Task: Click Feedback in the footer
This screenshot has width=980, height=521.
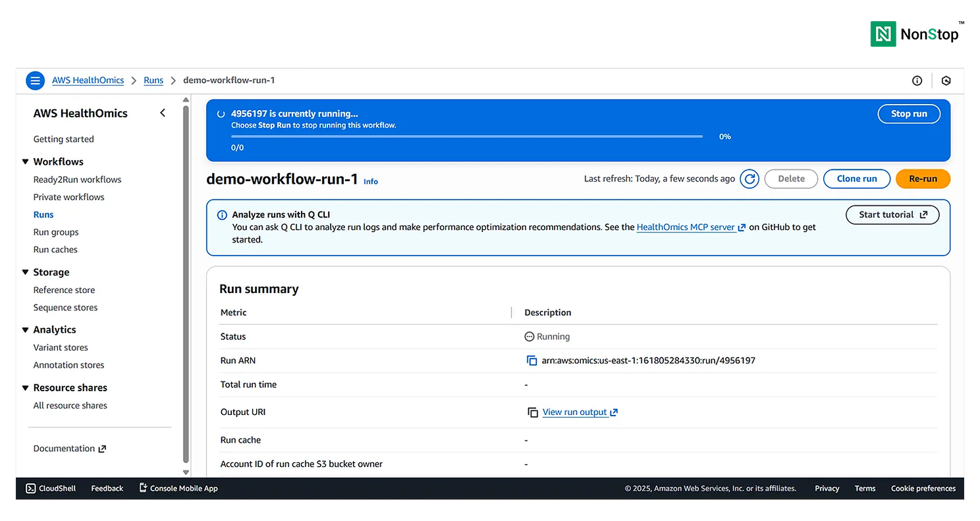Action: coord(107,488)
